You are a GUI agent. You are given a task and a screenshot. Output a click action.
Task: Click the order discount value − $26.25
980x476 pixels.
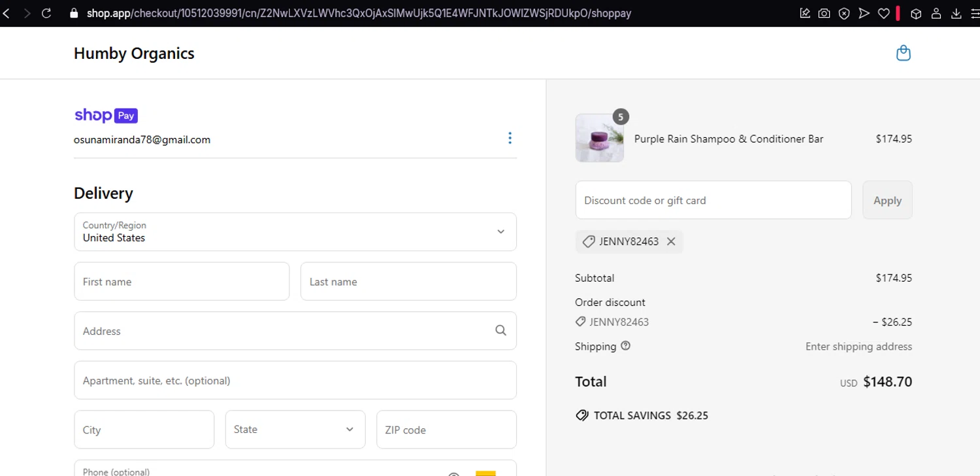[x=892, y=322]
